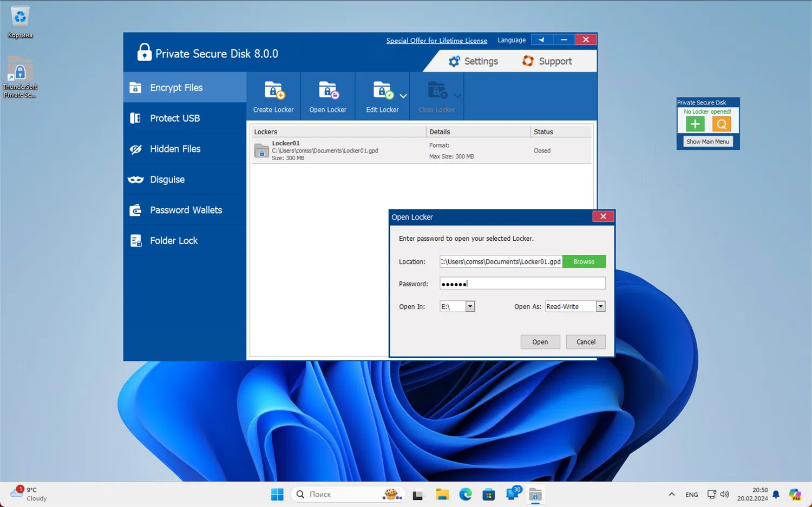
Task: Open Support with the lifebuoy icon
Action: click(x=528, y=61)
